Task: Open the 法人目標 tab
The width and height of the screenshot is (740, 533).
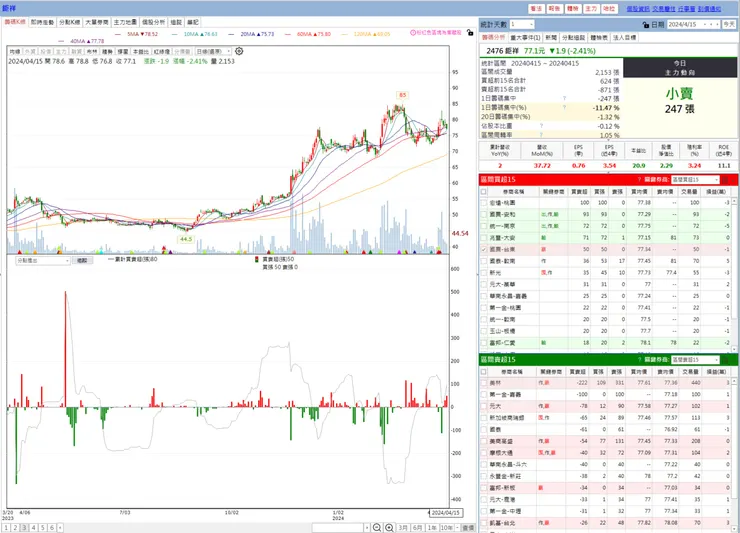Action: click(x=624, y=37)
